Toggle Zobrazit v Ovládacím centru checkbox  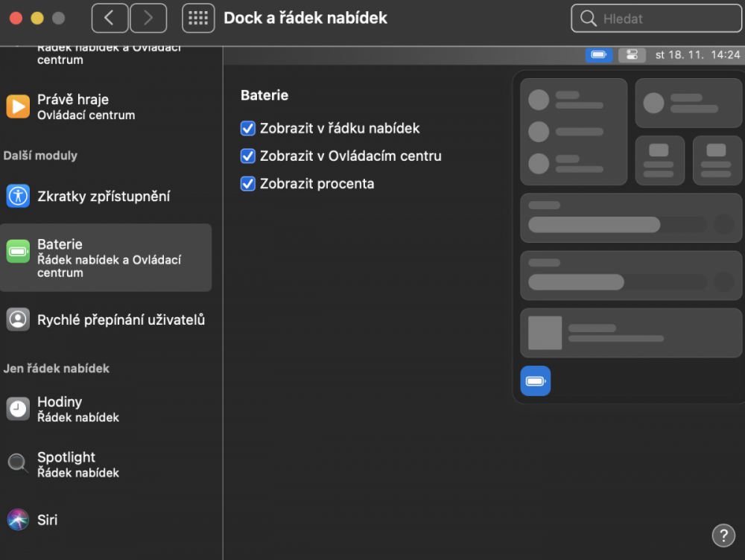coord(247,156)
